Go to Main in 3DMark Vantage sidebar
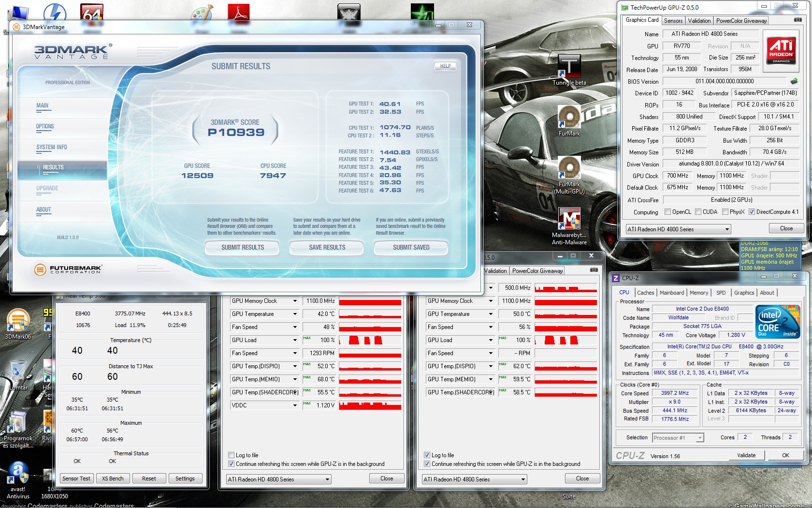The width and height of the screenshot is (812, 508). point(42,105)
